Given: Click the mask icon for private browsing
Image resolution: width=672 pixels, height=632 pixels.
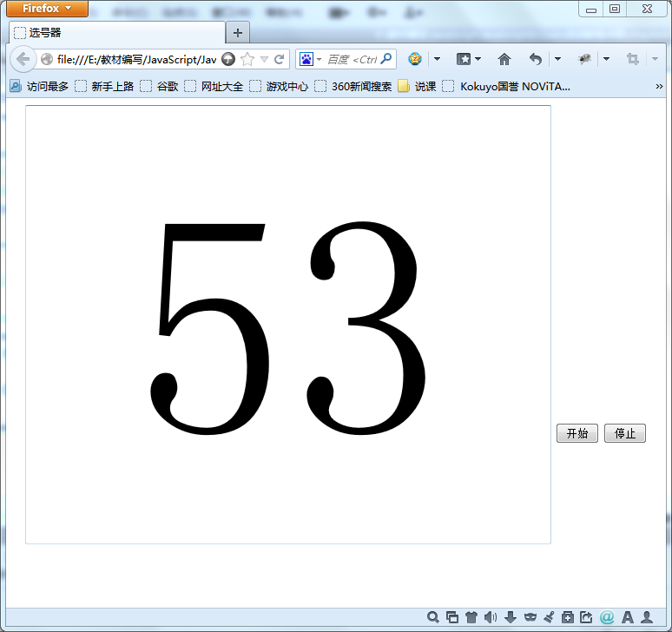Looking at the screenshot, I should tap(530, 617).
